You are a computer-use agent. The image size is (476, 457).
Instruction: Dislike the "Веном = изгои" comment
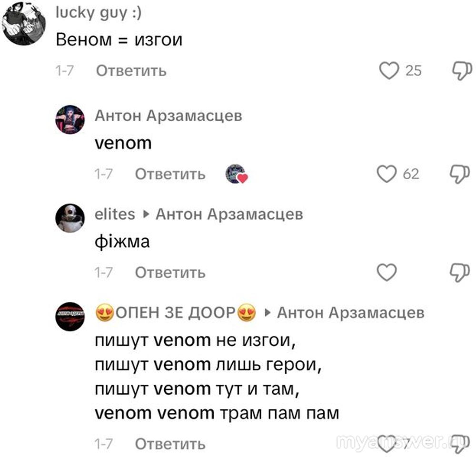pos(462,71)
